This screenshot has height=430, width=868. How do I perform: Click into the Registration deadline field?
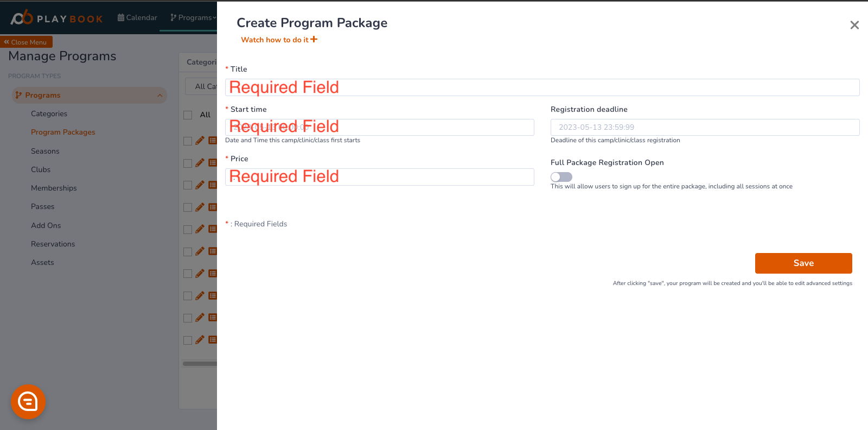[x=705, y=127]
